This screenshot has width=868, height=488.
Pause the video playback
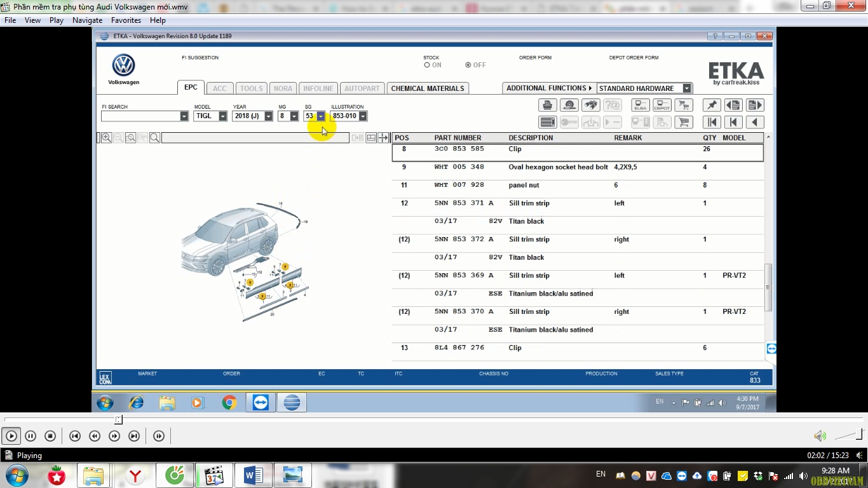point(31,436)
